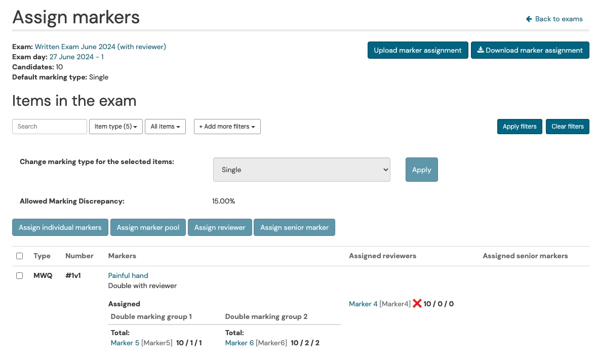Click Apply for marking type change
The image size is (597, 364).
421,170
